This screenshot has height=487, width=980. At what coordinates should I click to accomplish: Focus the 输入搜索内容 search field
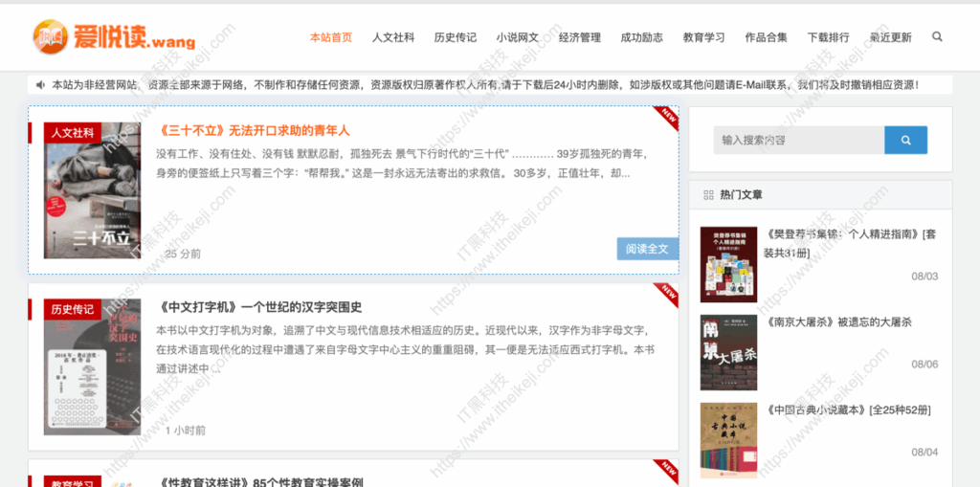[799, 140]
